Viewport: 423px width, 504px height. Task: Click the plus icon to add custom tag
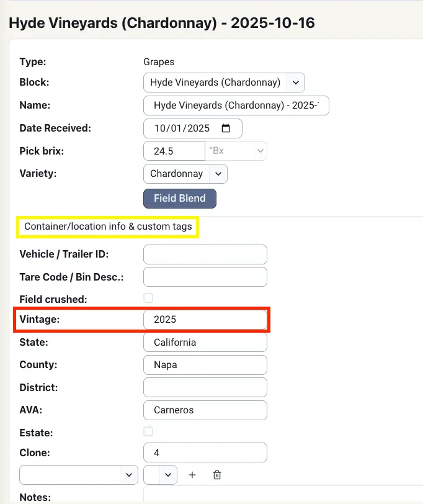192,475
